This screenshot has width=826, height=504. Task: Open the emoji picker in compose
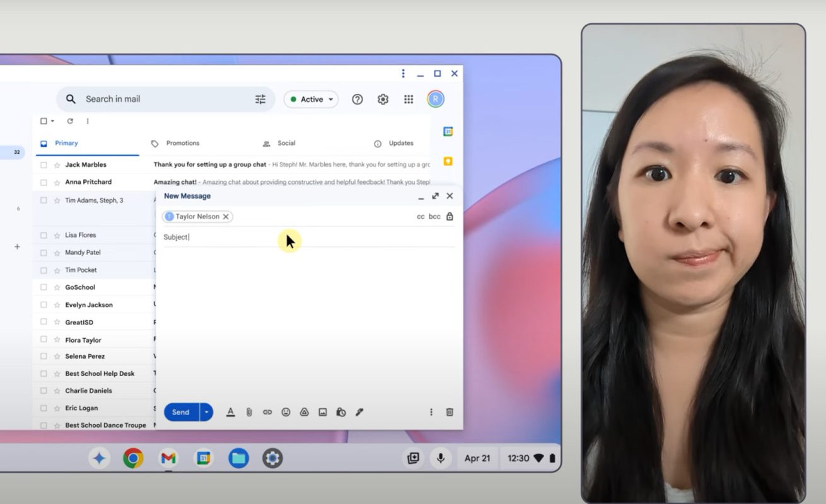pyautogui.click(x=286, y=412)
